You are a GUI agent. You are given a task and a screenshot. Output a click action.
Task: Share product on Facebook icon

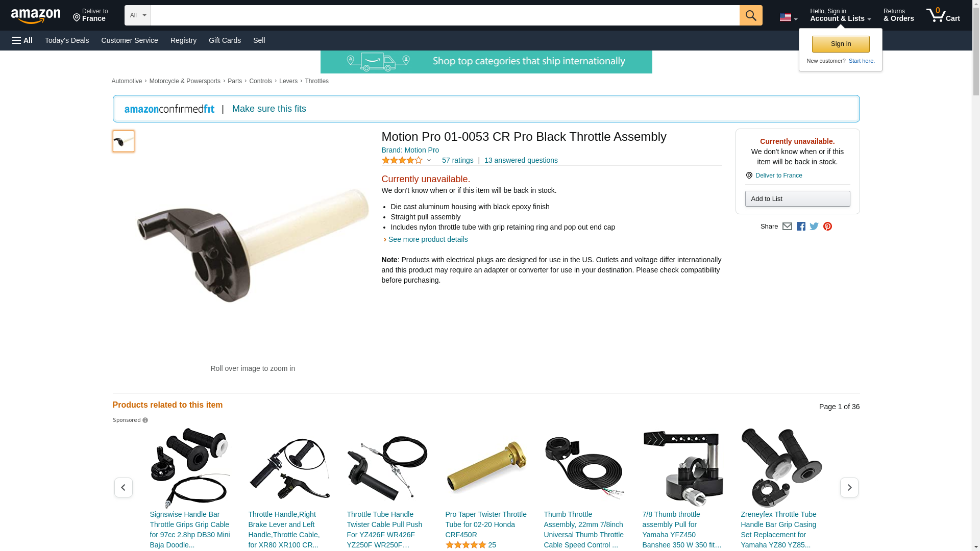point(801,227)
